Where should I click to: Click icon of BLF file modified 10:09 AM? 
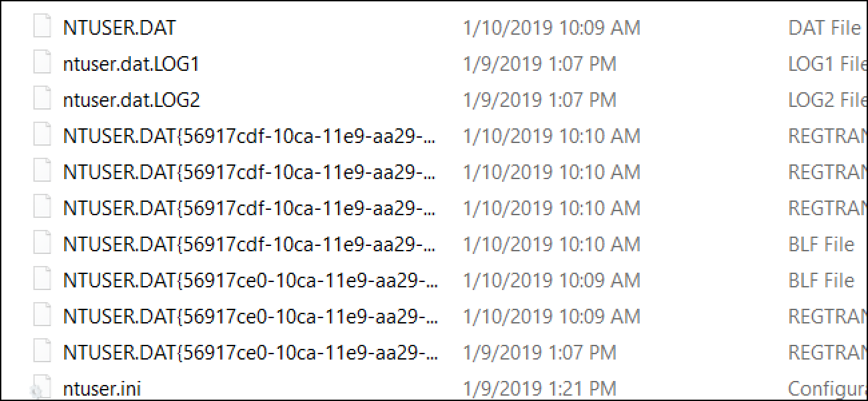tap(42, 281)
